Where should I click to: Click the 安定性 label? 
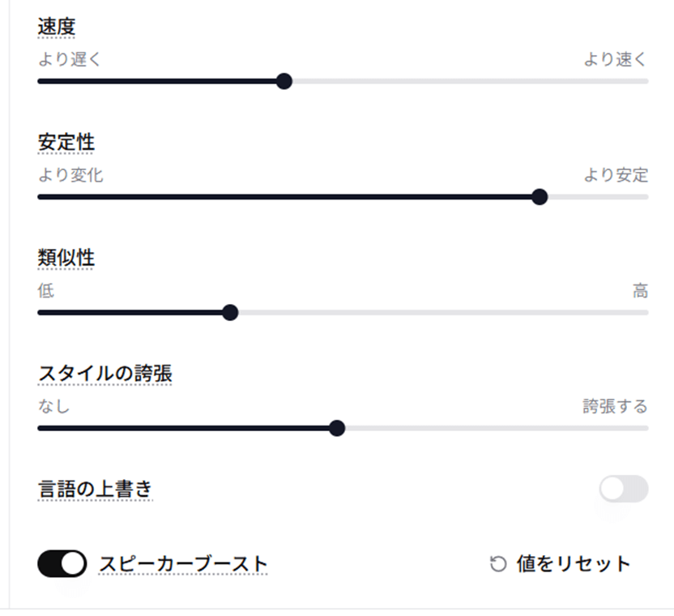[66, 143]
